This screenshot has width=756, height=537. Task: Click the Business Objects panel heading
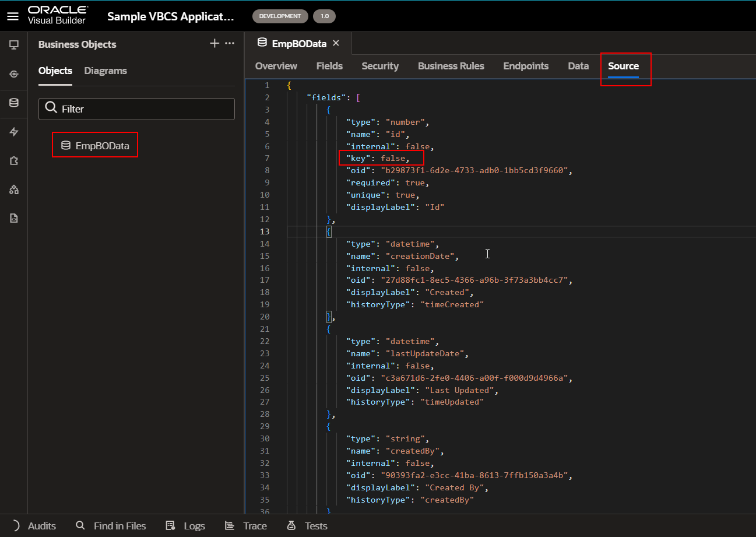click(77, 44)
